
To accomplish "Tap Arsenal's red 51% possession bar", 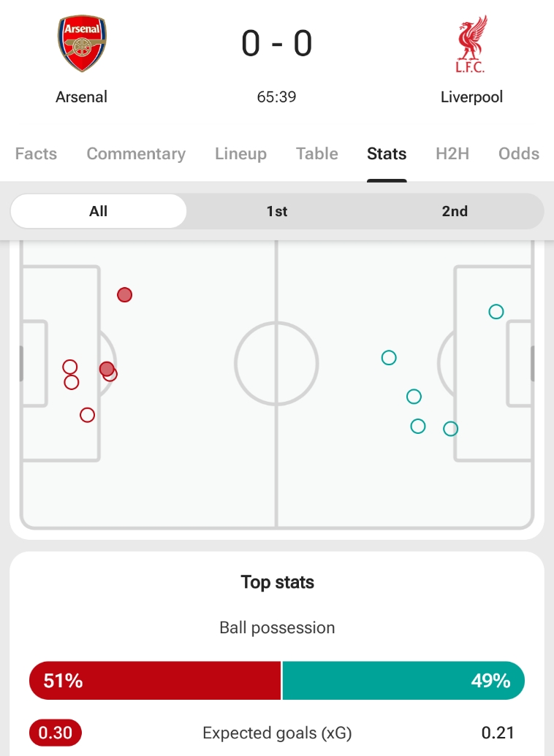I will pyautogui.click(x=155, y=681).
